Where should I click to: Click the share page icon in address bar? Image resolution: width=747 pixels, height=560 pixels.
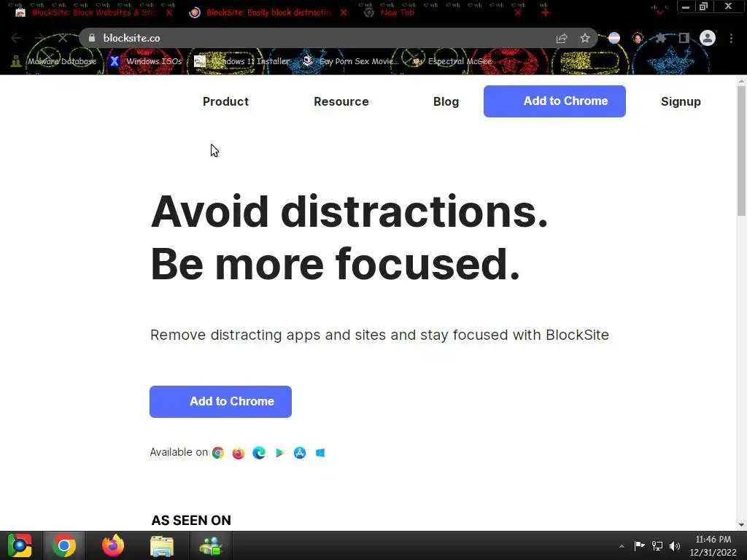pos(562,39)
